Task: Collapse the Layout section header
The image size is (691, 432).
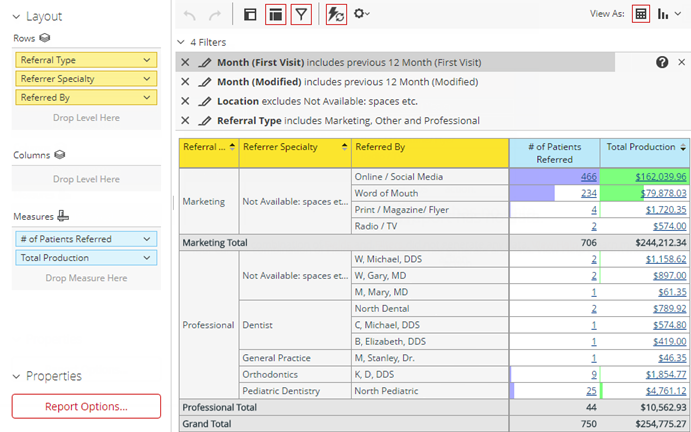Action: (16, 17)
